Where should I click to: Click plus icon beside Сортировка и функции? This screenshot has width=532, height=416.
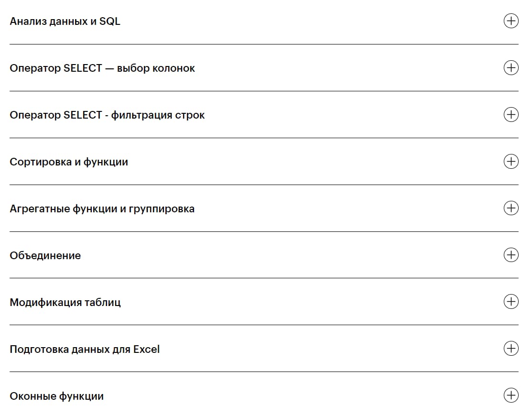point(511,162)
